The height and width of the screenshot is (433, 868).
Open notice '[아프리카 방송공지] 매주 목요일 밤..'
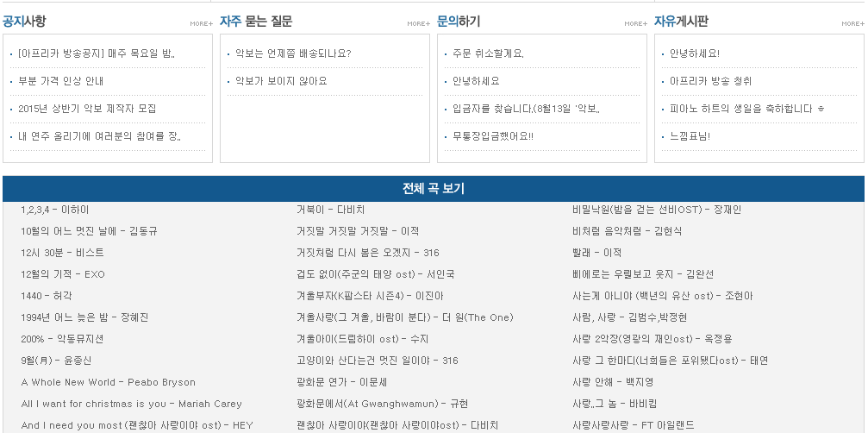point(97,53)
